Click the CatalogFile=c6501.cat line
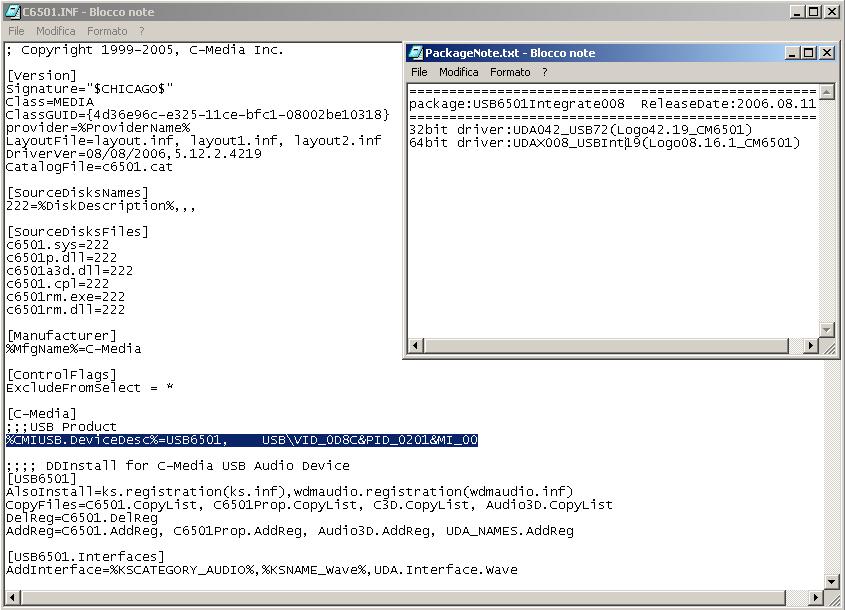 click(x=89, y=167)
